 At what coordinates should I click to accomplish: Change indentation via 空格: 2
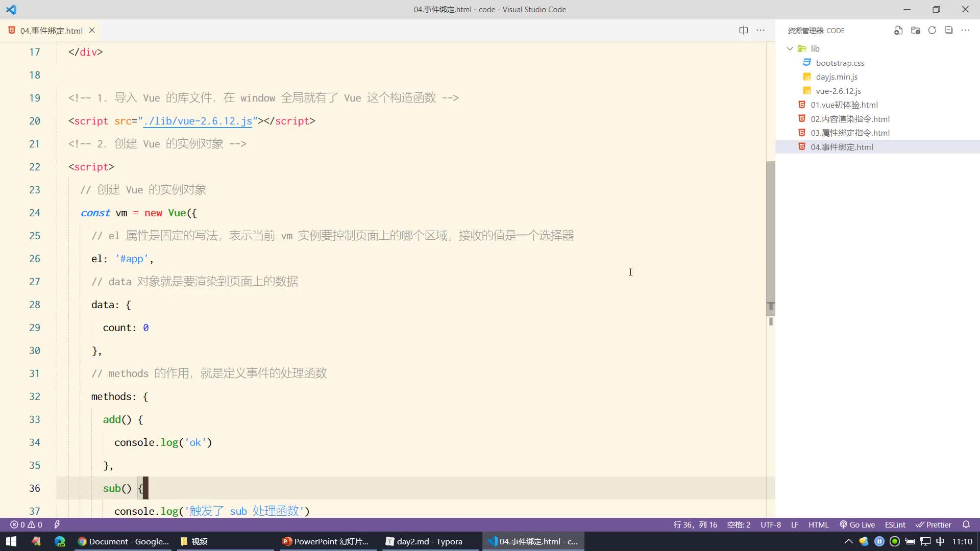[x=739, y=524]
